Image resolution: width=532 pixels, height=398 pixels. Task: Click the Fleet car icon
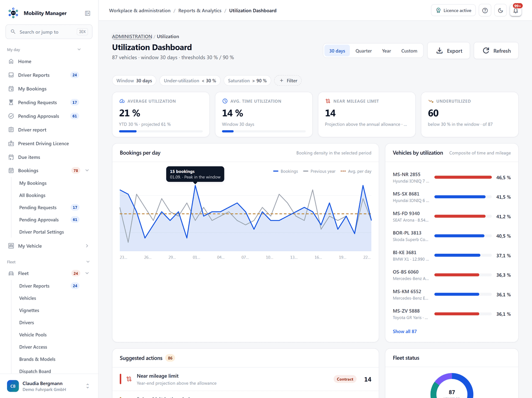[x=11, y=274]
